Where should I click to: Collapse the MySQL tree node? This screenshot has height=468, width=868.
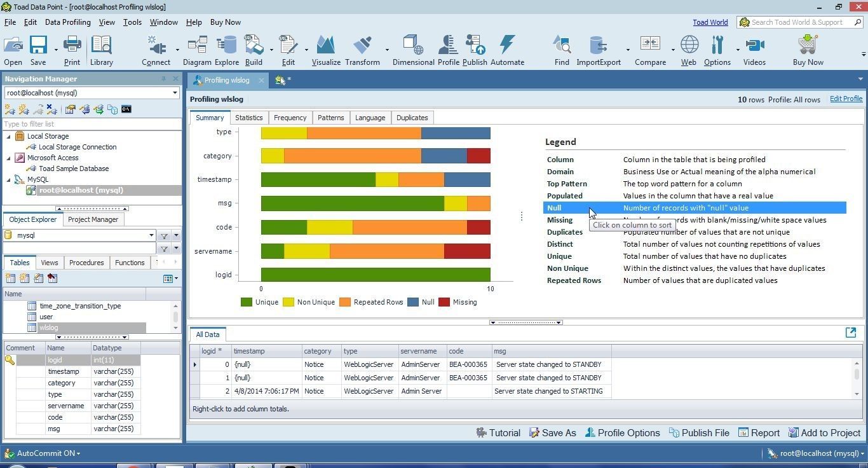tap(9, 179)
